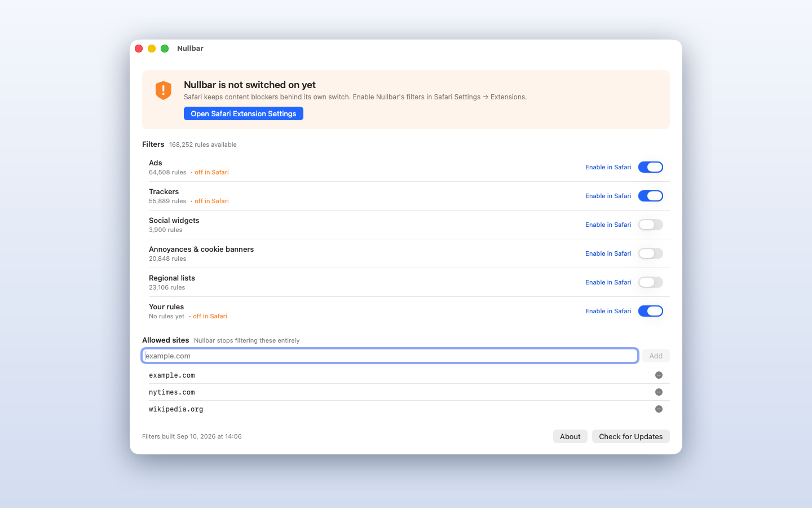The width and height of the screenshot is (812, 508).
Task: Click the About button
Action: click(570, 436)
